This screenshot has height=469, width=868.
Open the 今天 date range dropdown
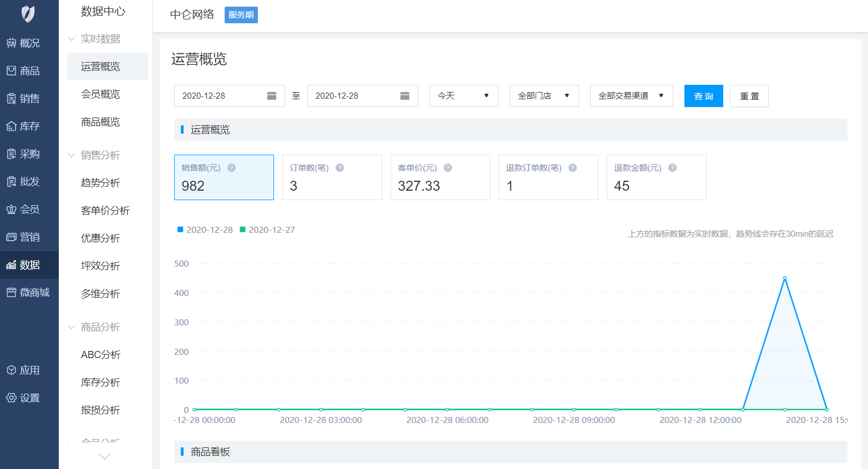click(464, 95)
